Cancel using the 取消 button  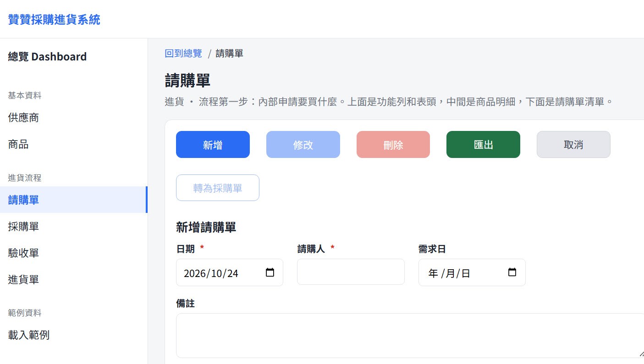click(x=573, y=145)
